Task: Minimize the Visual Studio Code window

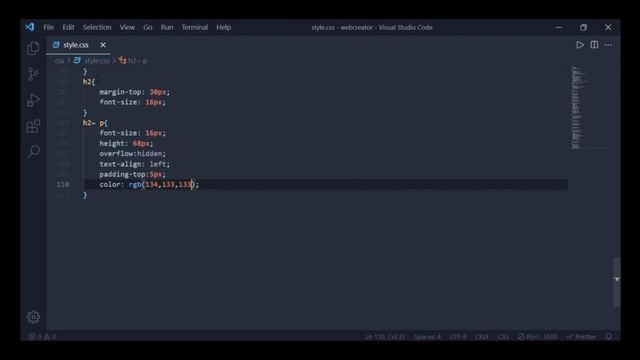Action: click(x=559, y=27)
